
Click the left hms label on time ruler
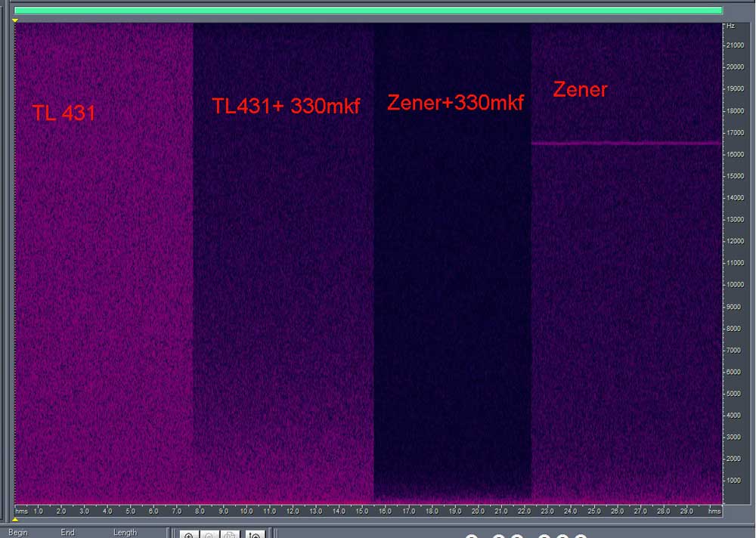[21, 511]
